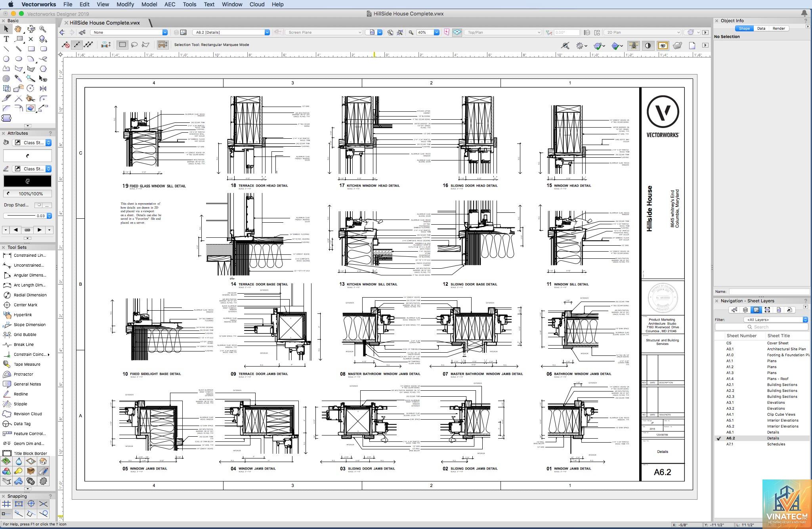The height and width of the screenshot is (529, 812).
Task: Switch to the Data tab in Object Info
Action: tap(761, 29)
